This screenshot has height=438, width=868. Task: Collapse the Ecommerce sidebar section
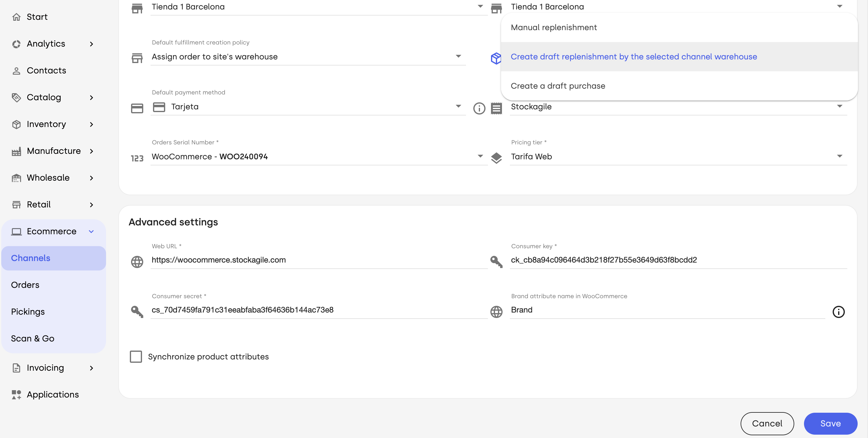(54, 231)
